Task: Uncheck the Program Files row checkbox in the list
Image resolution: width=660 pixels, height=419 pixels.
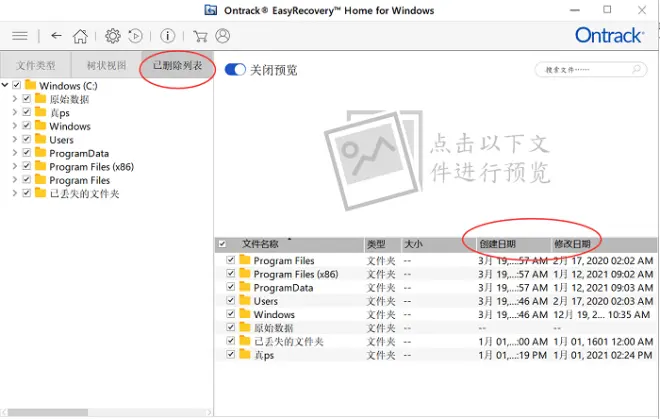Action: (x=230, y=260)
